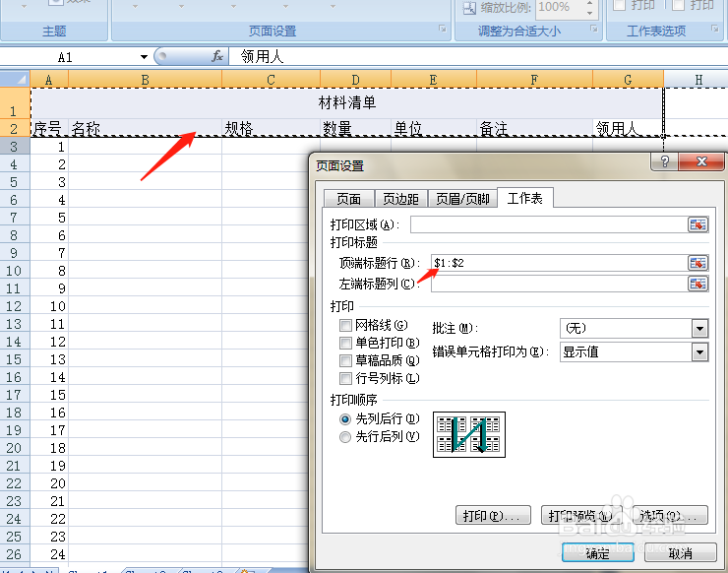Cancel the dialog with 取消

[x=681, y=553]
